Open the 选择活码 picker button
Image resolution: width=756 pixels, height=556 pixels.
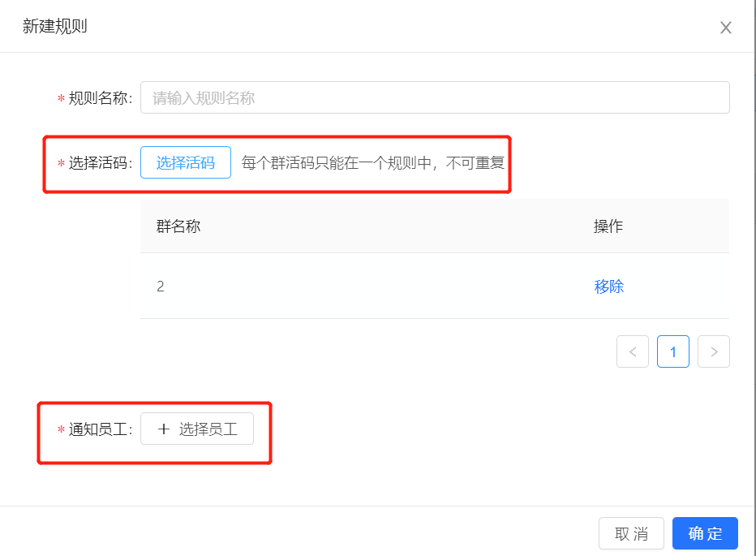[186, 162]
